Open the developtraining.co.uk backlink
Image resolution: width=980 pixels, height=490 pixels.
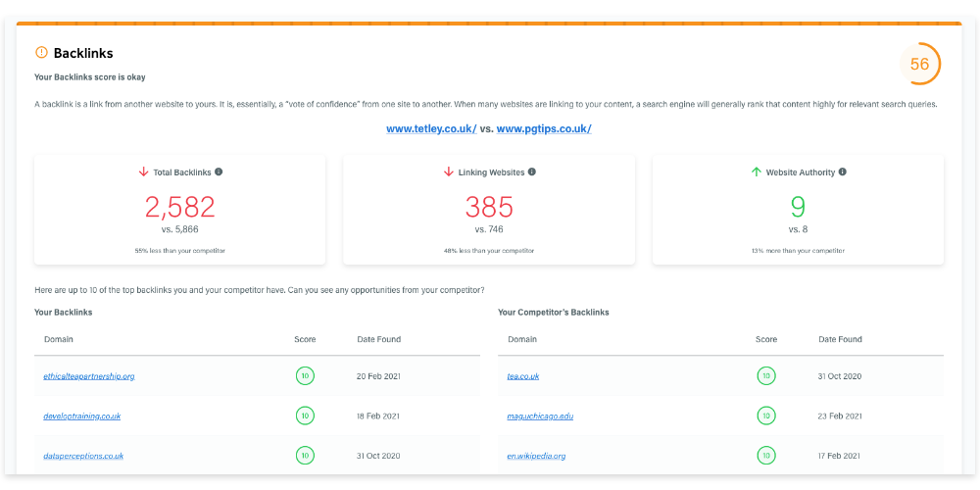click(82, 416)
